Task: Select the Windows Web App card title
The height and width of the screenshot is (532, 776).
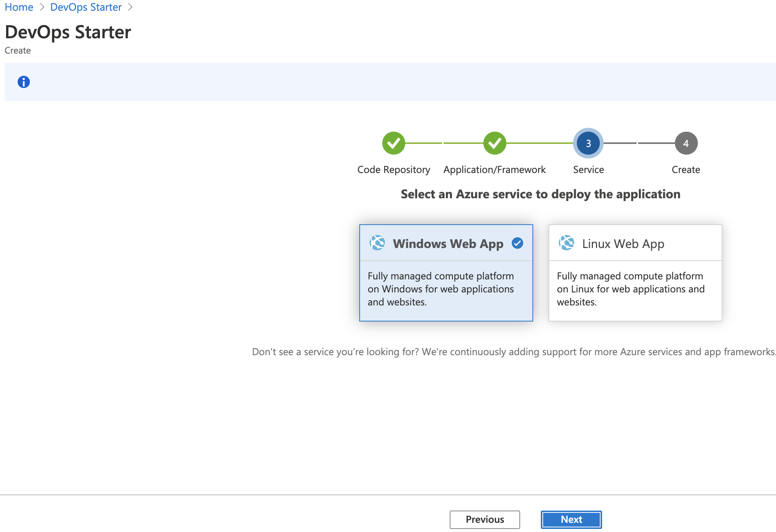Action: pyautogui.click(x=448, y=244)
